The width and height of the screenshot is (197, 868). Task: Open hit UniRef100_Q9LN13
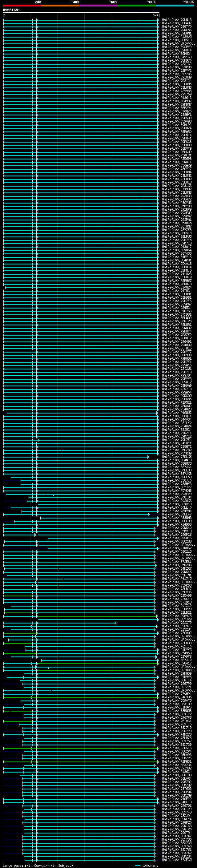[x=177, y=20]
